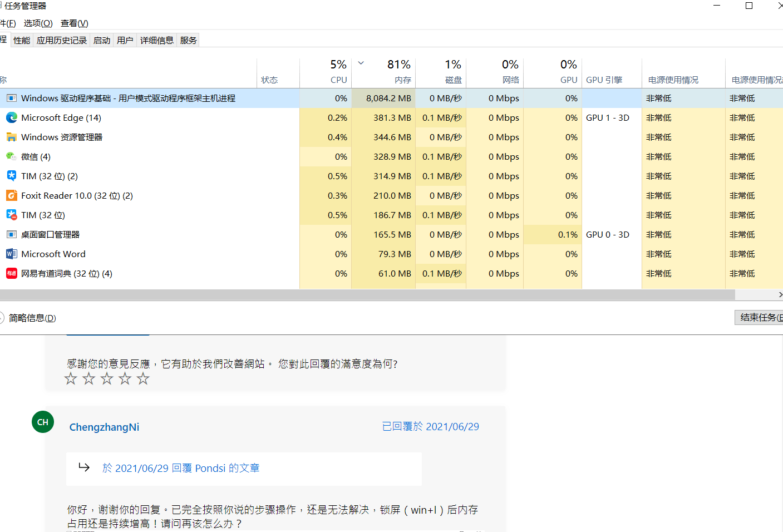Viewport: 783px width, 532px height.
Task: Click the GPU 1 - 3D cell
Action: pyautogui.click(x=608, y=118)
